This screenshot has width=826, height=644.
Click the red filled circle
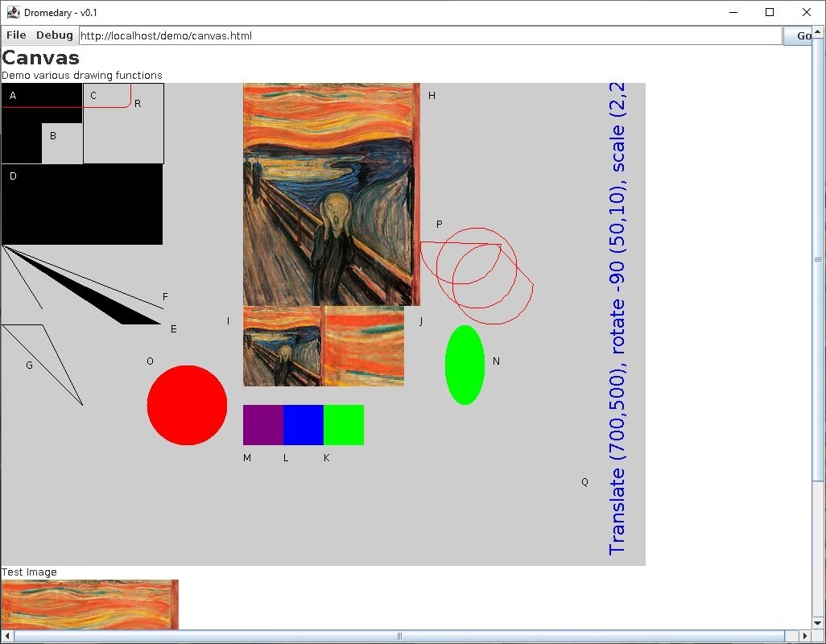187,405
